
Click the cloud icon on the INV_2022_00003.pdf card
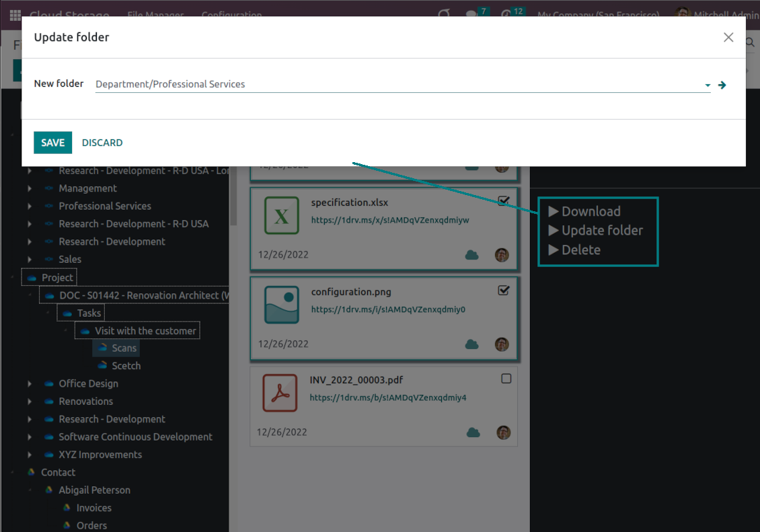[x=473, y=432]
